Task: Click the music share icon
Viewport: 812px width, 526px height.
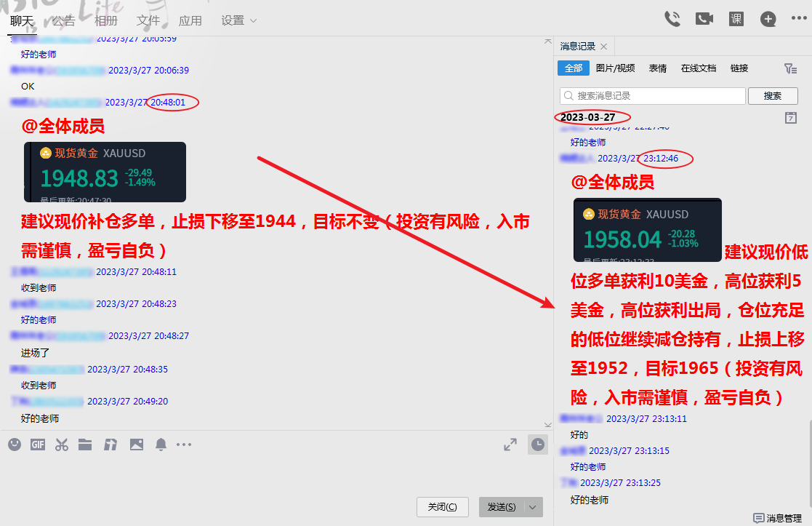Action: pos(110,445)
